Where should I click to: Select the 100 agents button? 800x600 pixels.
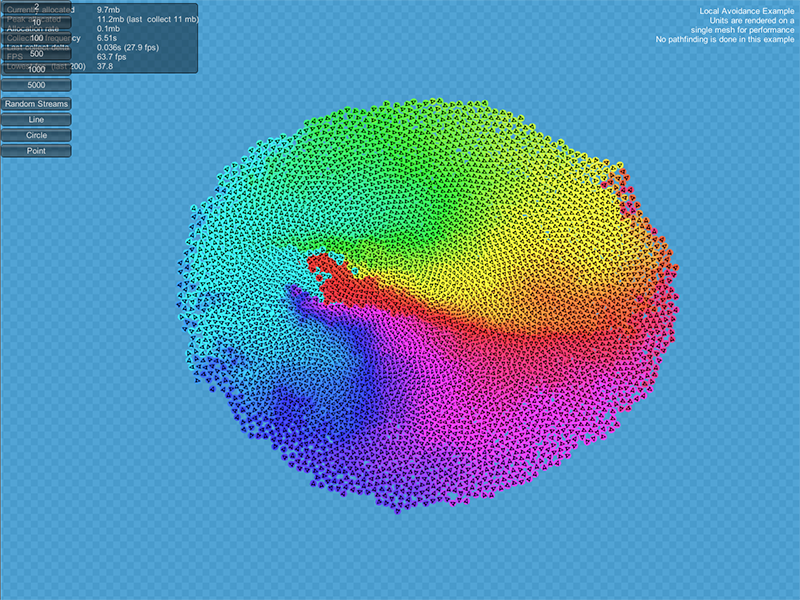(x=36, y=38)
